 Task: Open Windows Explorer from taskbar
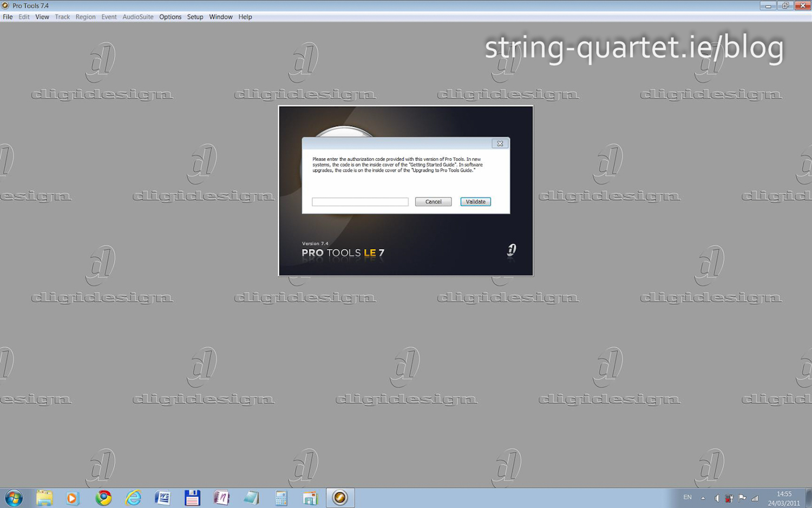[x=44, y=498]
